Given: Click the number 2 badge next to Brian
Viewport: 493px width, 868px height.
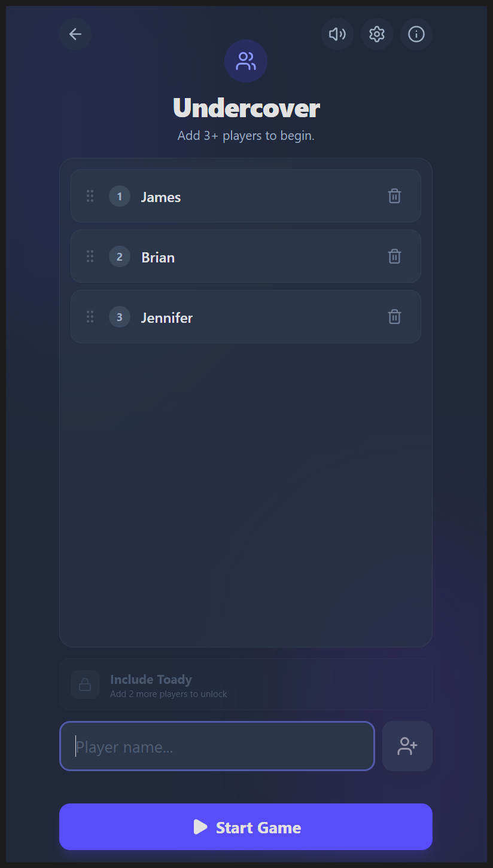Looking at the screenshot, I should tap(120, 257).
